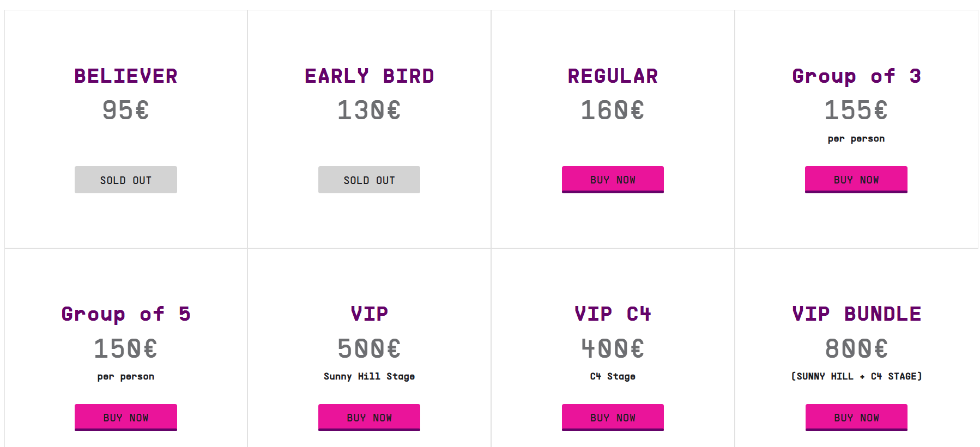Click SOLD OUT button under BELIEVER

coord(126,180)
